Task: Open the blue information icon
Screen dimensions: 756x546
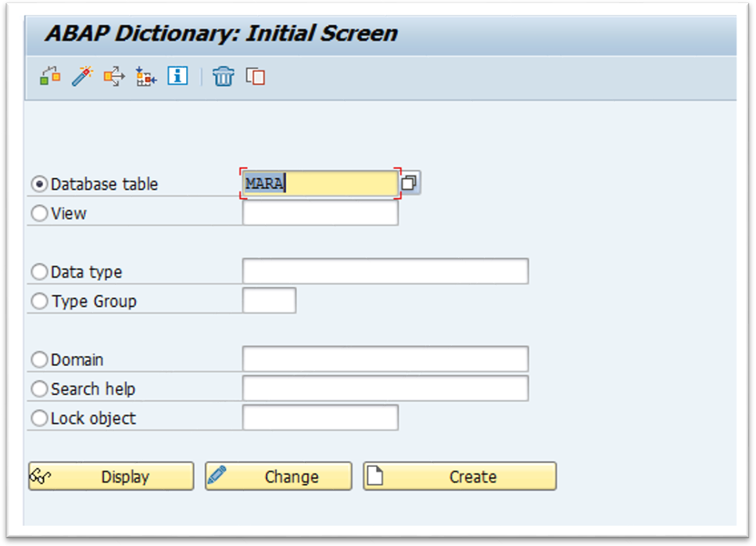Action: (x=178, y=76)
